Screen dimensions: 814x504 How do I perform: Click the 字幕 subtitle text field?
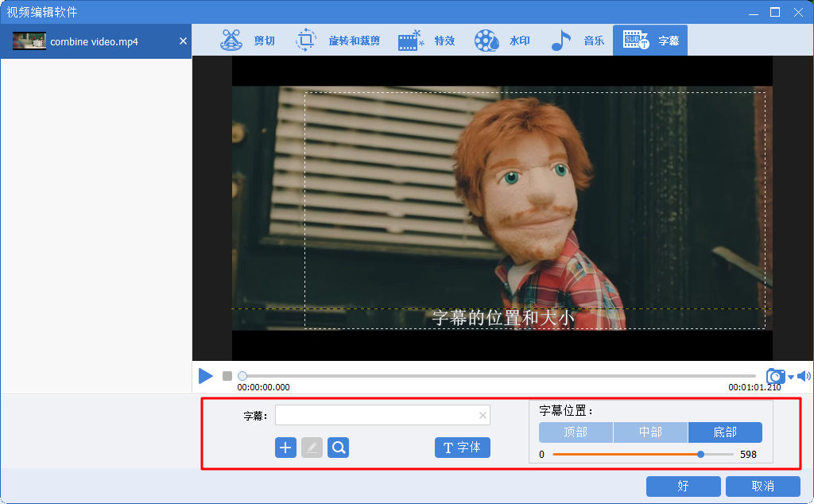382,415
